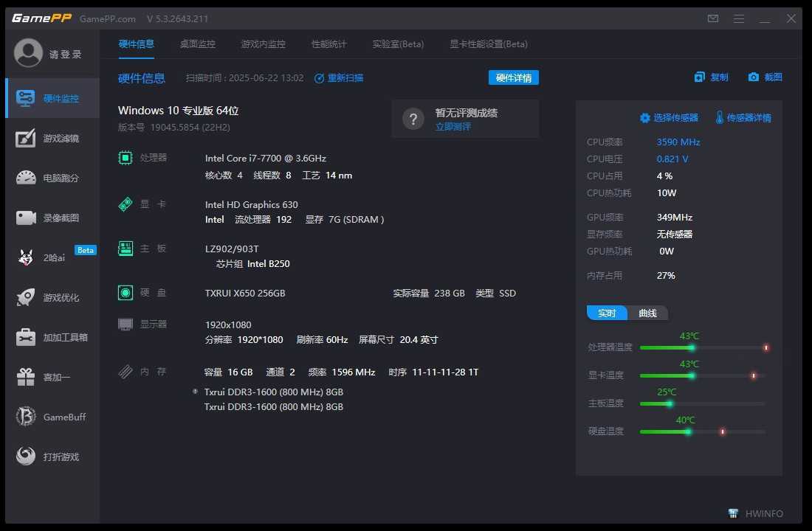This screenshot has width=812, height=531.
Task: Click 复制 copy button
Action: pyautogui.click(x=712, y=77)
